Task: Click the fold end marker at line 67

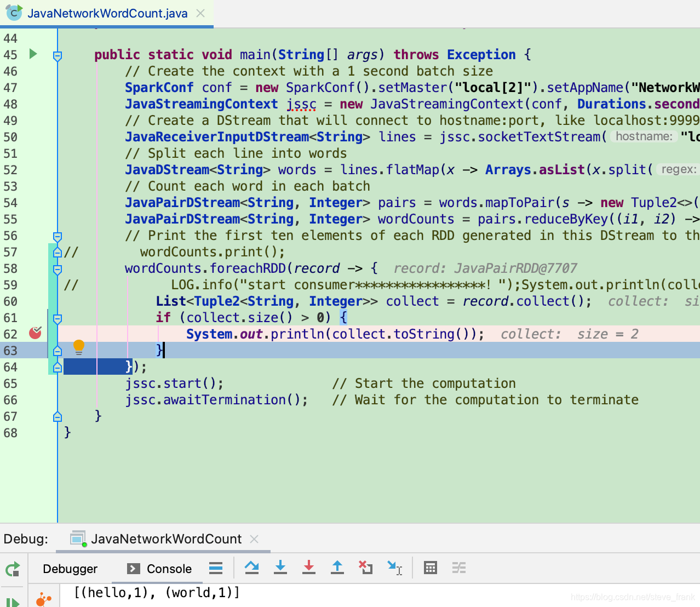Action: point(58,416)
